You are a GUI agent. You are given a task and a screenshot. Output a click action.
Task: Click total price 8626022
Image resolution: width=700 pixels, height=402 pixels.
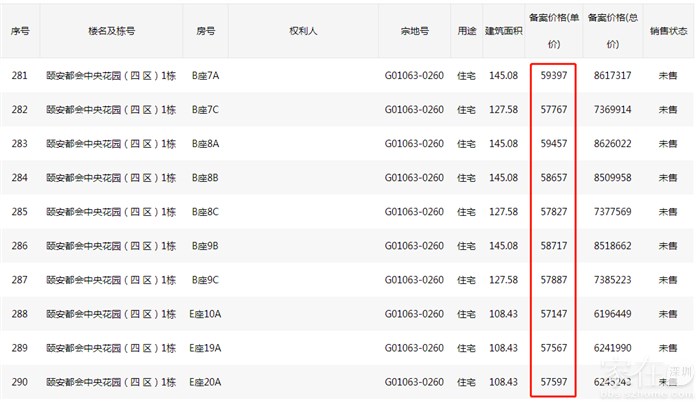tap(610, 144)
